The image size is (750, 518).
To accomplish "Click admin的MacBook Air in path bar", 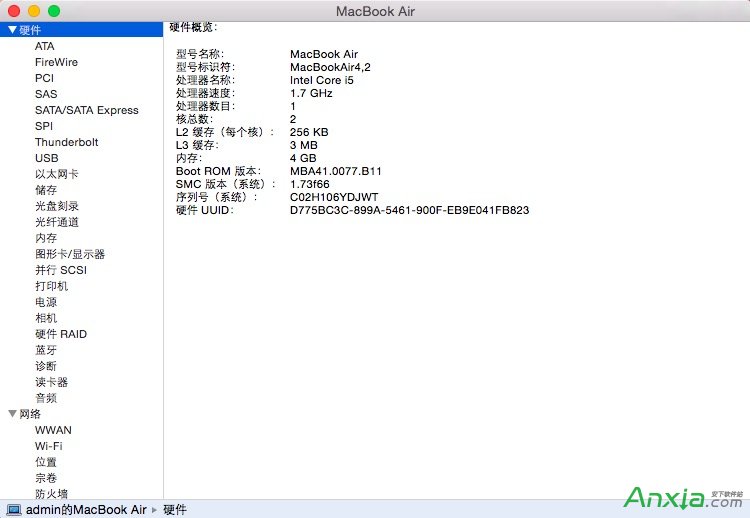I will (86, 509).
